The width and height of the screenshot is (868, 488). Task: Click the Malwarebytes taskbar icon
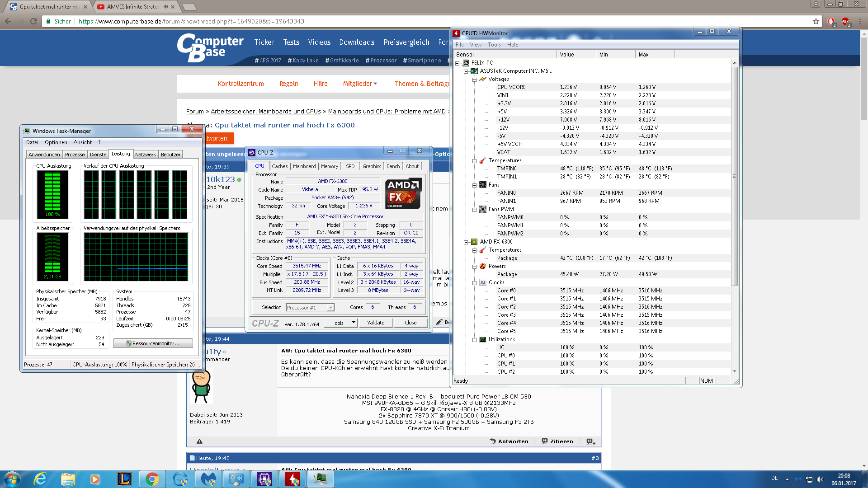[x=208, y=479]
